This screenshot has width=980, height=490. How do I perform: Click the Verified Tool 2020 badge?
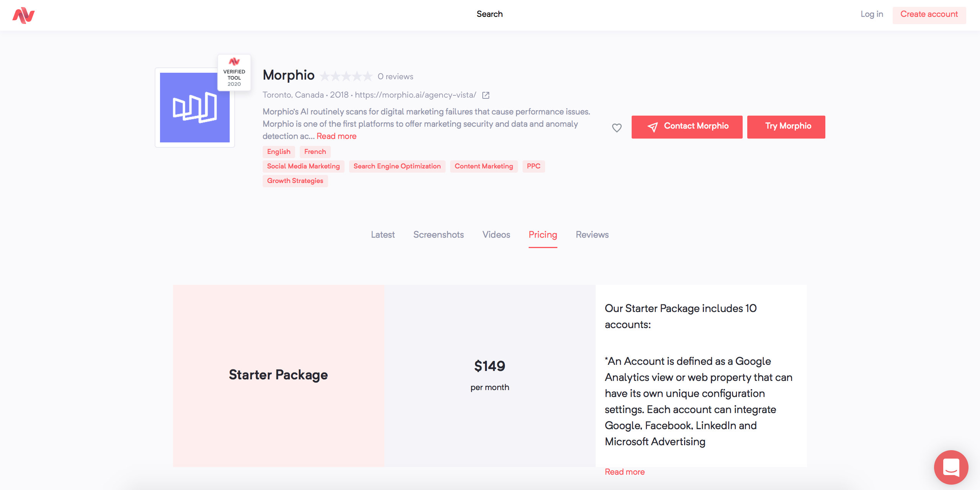point(234,73)
